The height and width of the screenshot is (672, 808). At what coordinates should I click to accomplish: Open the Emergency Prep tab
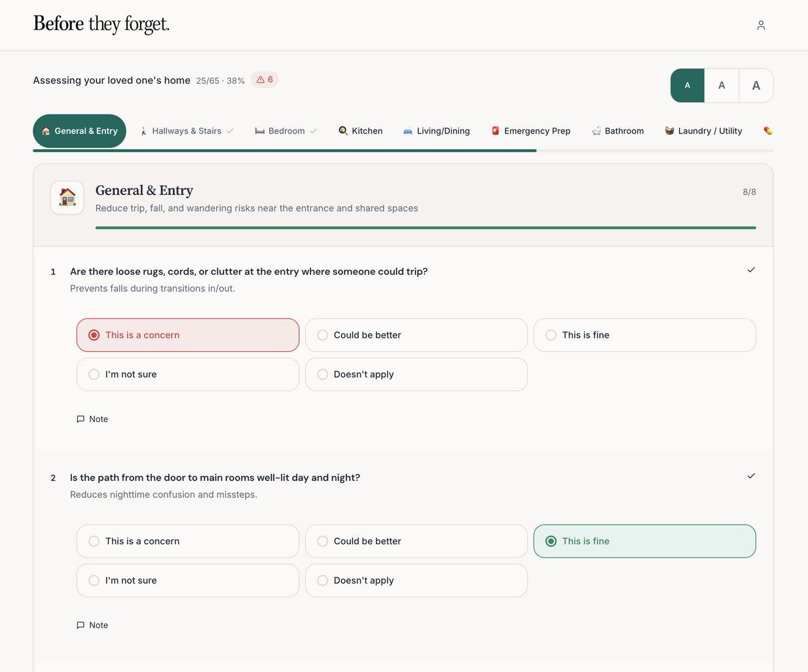tap(530, 131)
